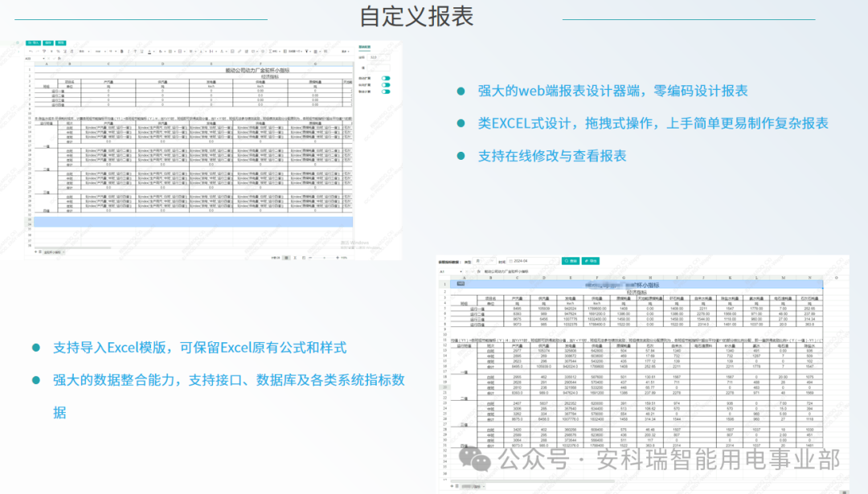Select the format painter icon in designer toolbar
Viewport: 868px width, 494px height.
coord(44,51)
